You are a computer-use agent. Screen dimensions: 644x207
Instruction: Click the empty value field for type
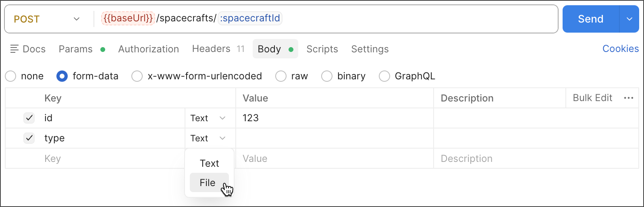(334, 138)
